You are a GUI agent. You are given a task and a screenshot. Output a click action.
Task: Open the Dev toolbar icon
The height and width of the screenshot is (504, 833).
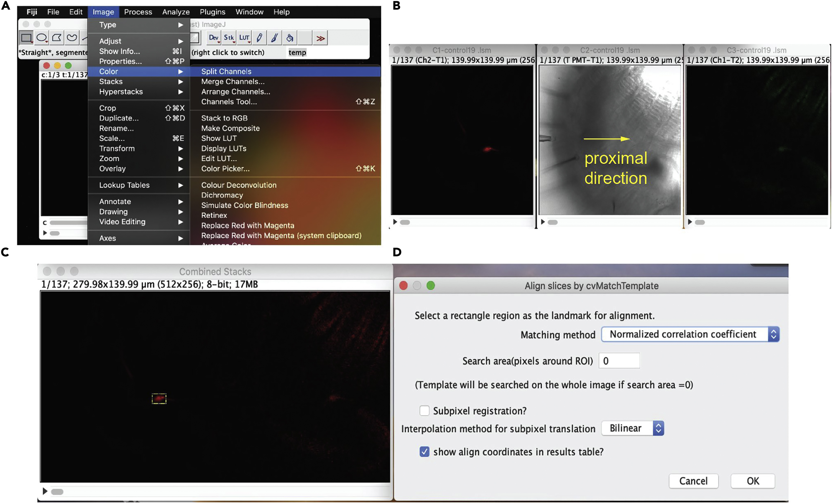coord(213,38)
